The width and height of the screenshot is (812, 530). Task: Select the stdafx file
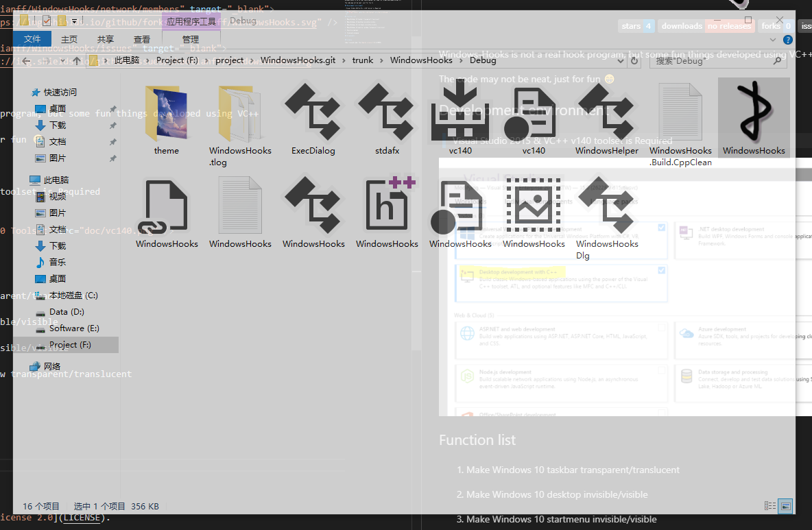387,119
